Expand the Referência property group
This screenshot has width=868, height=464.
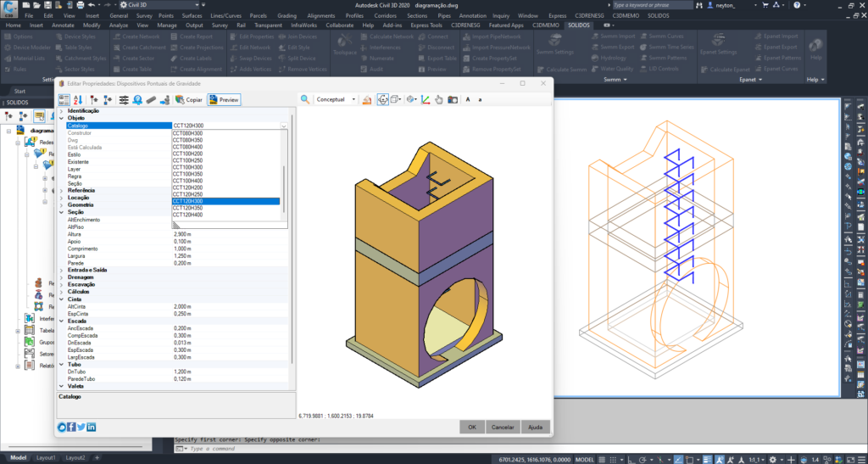click(61, 191)
